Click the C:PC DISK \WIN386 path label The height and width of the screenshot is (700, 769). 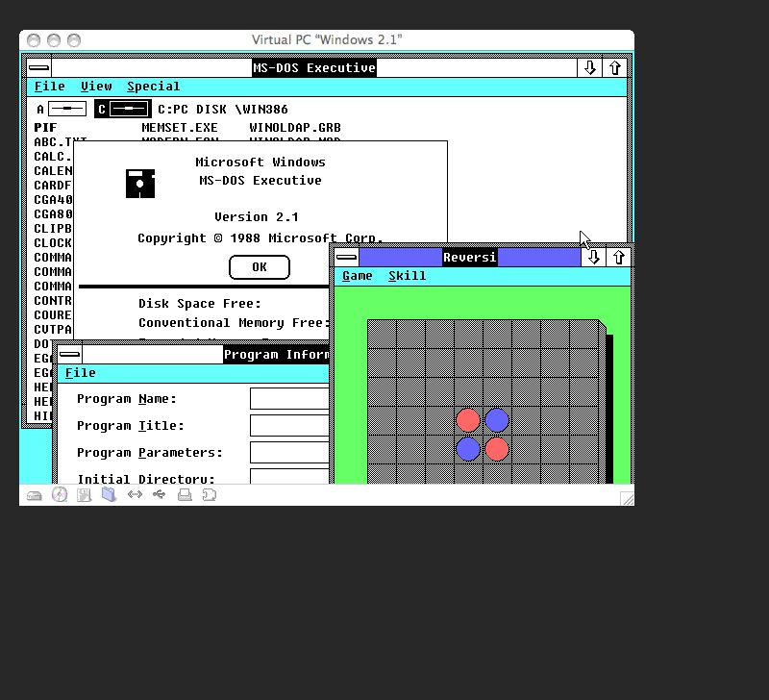223,109
